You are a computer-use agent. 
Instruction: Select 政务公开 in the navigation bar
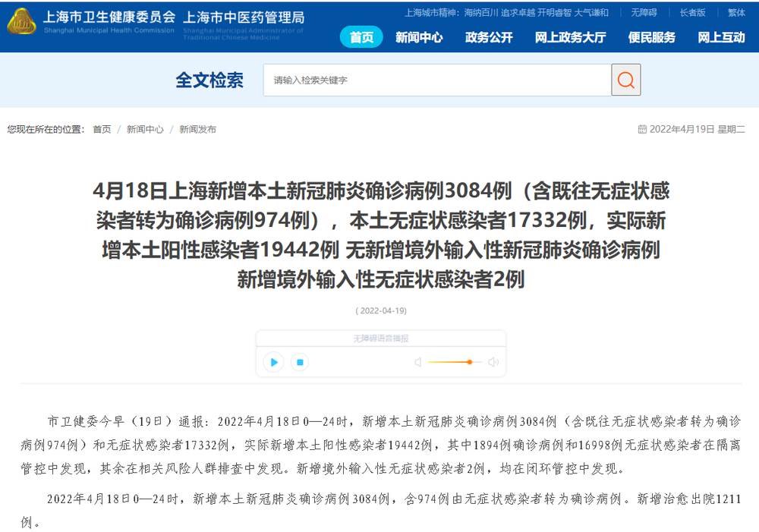pyautogui.click(x=489, y=37)
